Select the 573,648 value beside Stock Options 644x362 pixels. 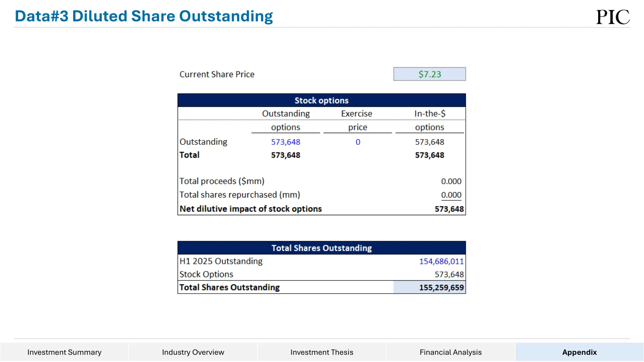pyautogui.click(x=449, y=274)
